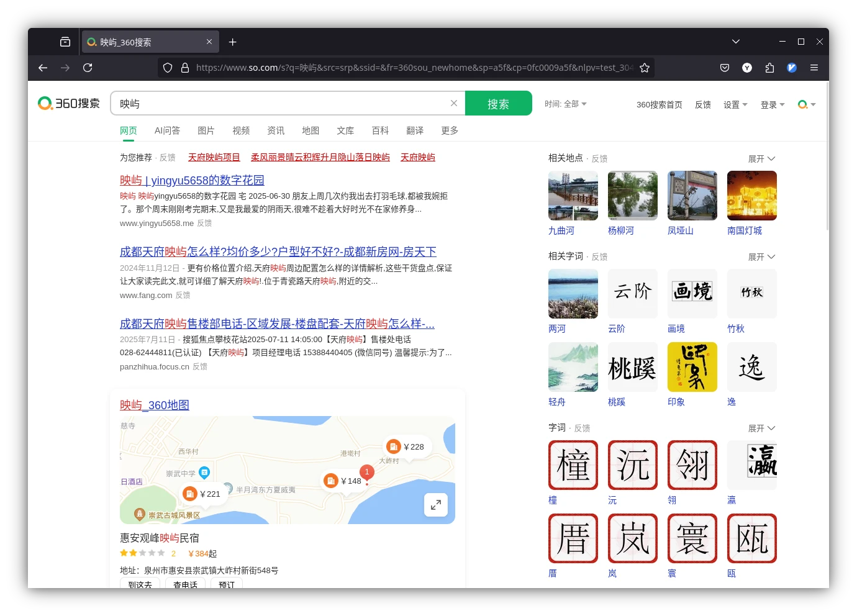Bookmark this page with star icon

[x=645, y=68]
